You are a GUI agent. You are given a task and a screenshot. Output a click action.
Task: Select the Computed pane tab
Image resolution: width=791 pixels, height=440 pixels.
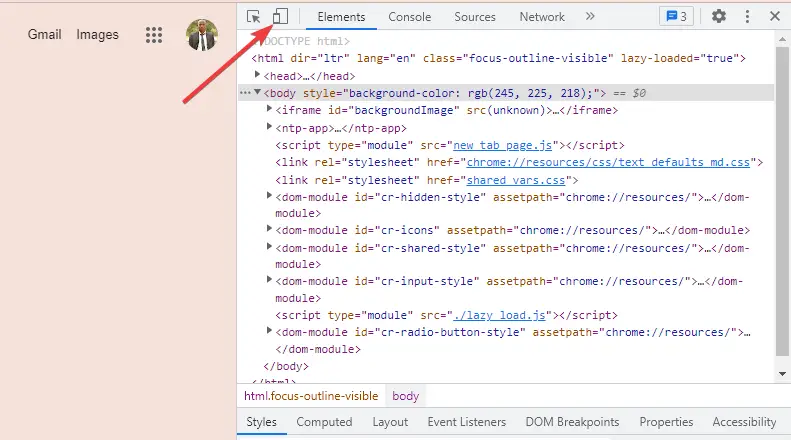(324, 422)
